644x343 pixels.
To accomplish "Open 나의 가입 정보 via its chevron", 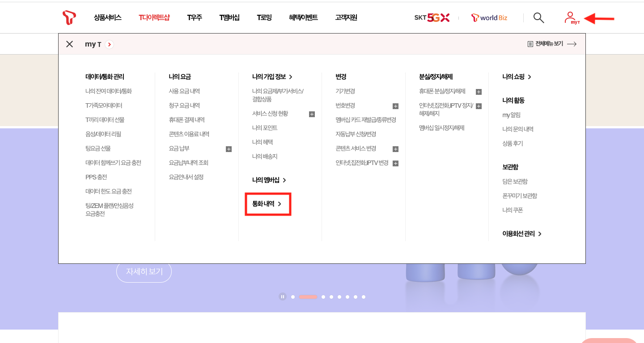I will (290, 76).
